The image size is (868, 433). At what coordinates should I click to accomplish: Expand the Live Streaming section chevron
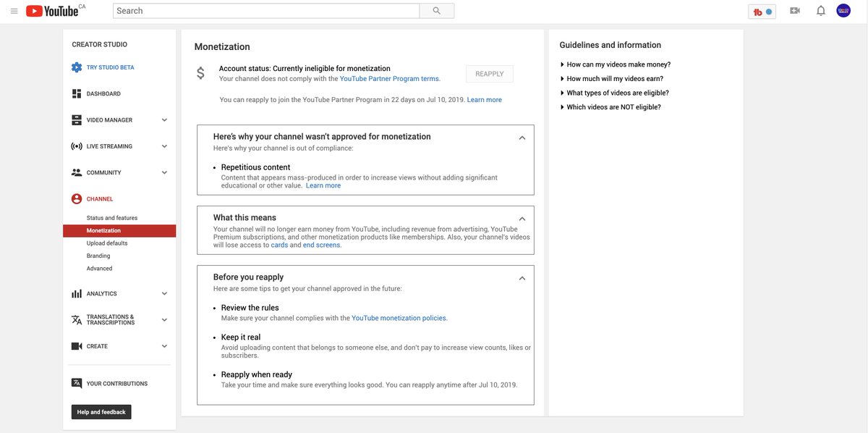pos(164,146)
